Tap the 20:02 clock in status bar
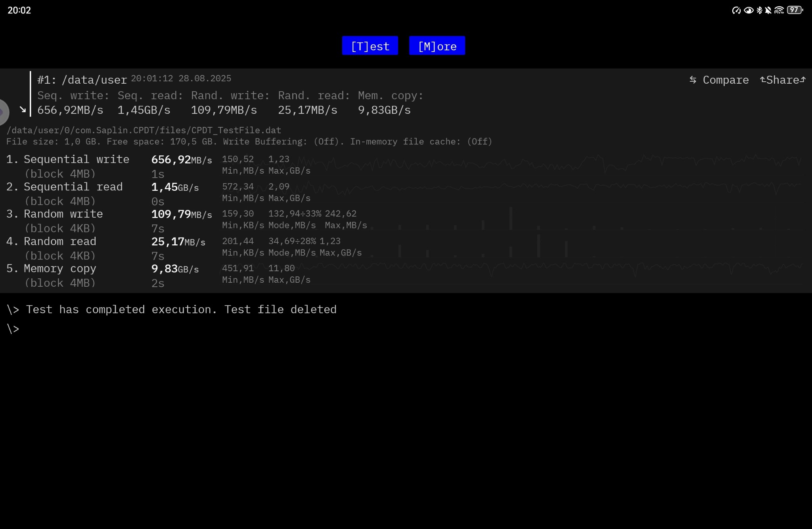The height and width of the screenshot is (529, 812). tap(19, 10)
